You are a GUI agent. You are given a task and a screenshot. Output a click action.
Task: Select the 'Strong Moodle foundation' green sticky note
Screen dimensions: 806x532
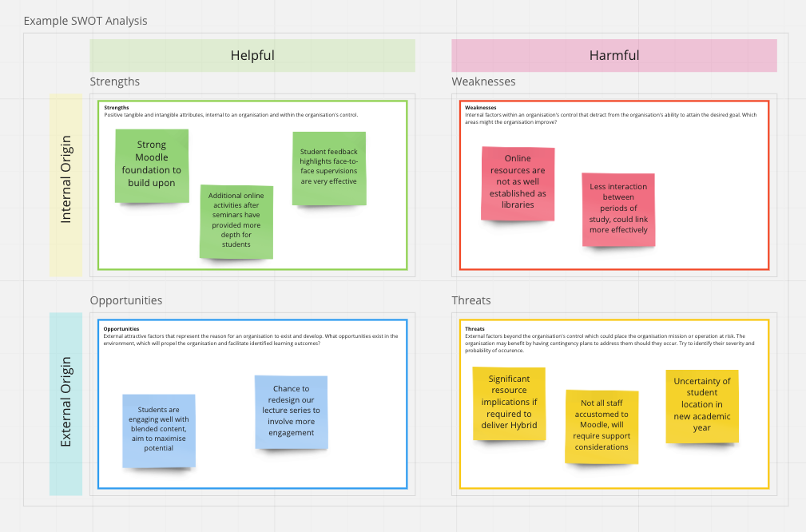pos(152,165)
